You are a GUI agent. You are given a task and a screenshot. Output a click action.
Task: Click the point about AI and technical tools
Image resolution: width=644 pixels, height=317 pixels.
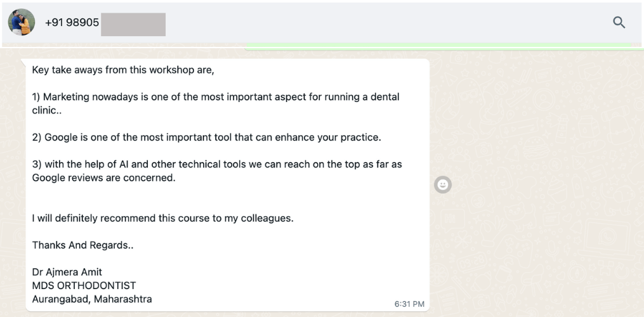tap(217, 164)
